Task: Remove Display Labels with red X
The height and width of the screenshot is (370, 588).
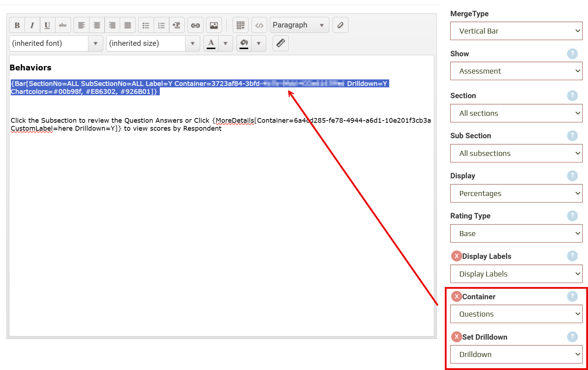Action: (456, 256)
